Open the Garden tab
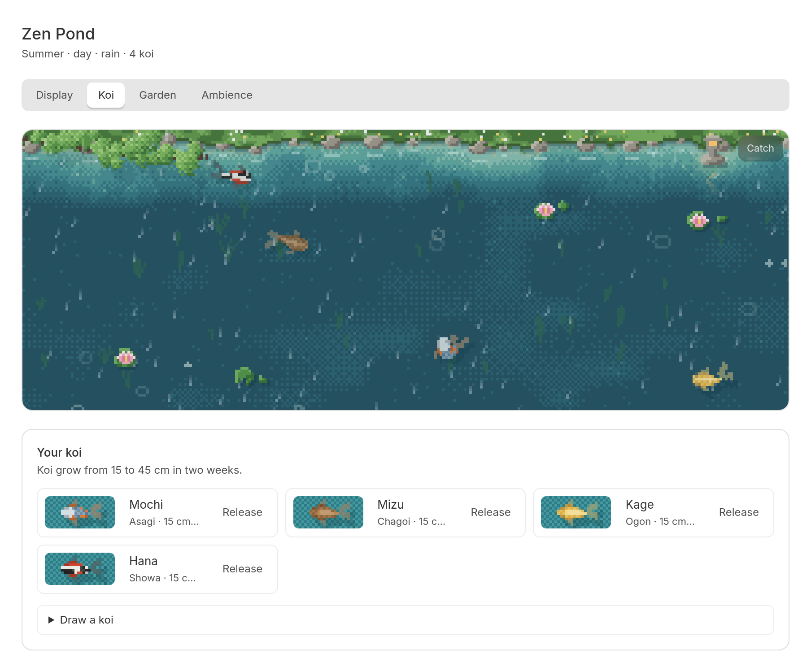This screenshot has height=672, width=811. click(x=157, y=95)
